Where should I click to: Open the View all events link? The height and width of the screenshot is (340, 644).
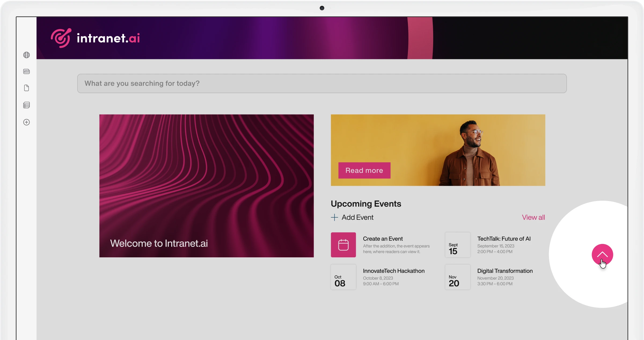tap(533, 217)
